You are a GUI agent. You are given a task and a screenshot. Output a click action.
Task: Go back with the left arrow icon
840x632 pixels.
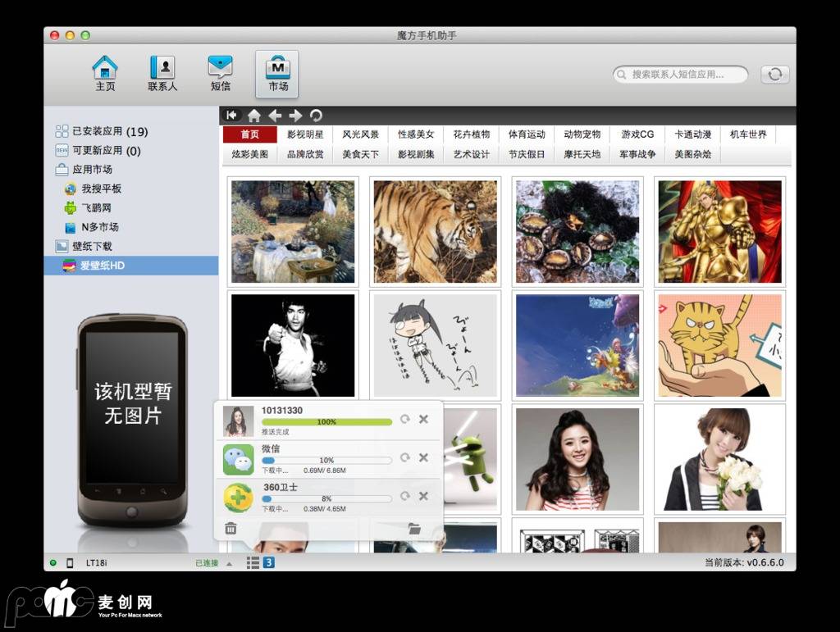coord(276,116)
